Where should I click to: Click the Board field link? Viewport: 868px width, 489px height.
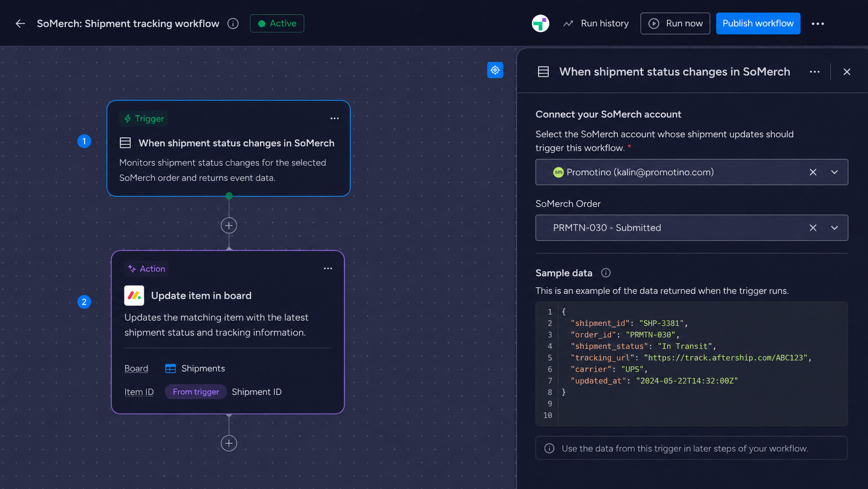pyautogui.click(x=136, y=368)
